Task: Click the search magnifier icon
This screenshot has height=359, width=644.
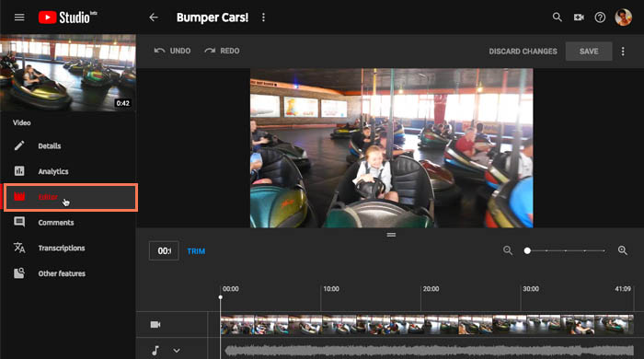Action: click(557, 17)
